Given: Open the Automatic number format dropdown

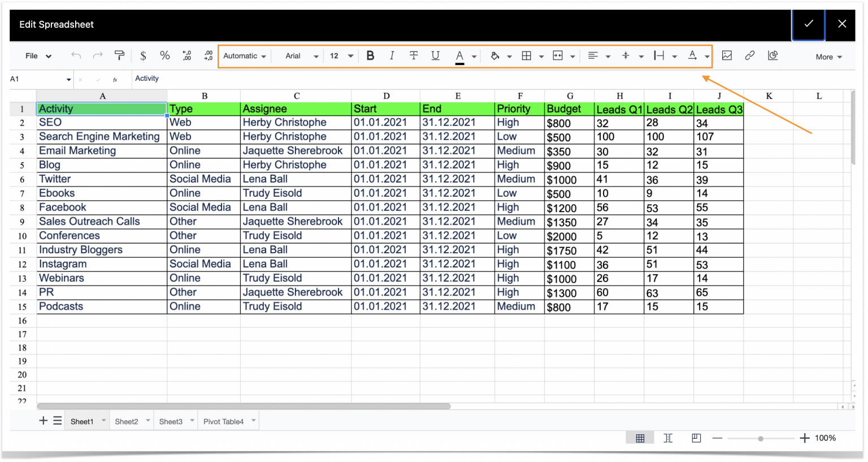Looking at the screenshot, I should (x=244, y=56).
